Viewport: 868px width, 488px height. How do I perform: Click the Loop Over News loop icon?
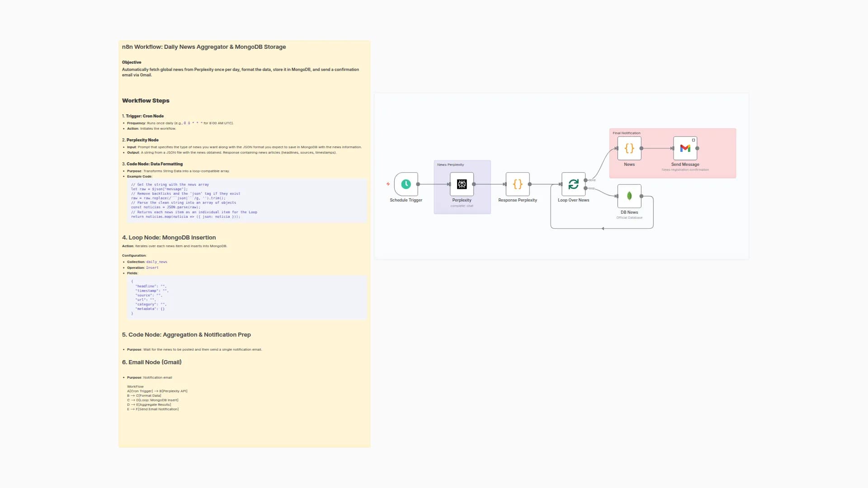coord(573,184)
